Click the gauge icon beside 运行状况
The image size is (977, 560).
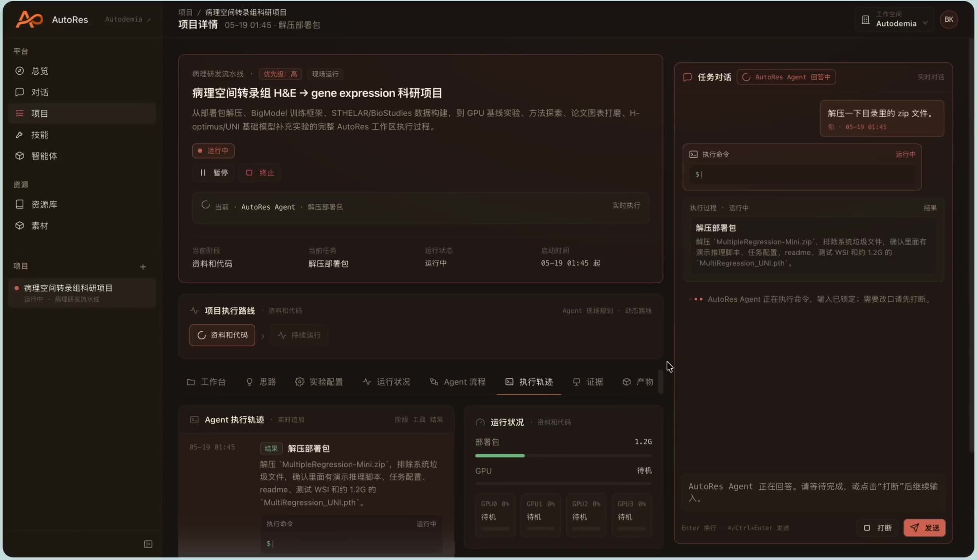pyautogui.click(x=480, y=422)
